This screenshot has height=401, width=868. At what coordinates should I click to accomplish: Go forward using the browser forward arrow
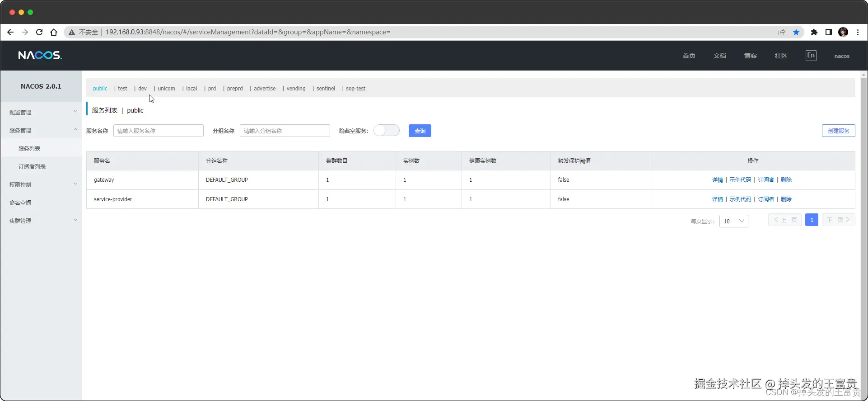(x=25, y=32)
